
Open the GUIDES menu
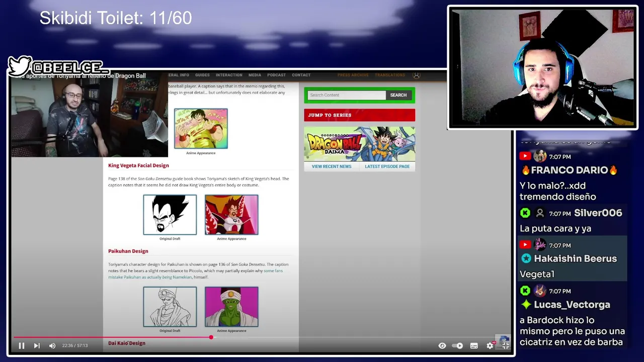tap(202, 75)
